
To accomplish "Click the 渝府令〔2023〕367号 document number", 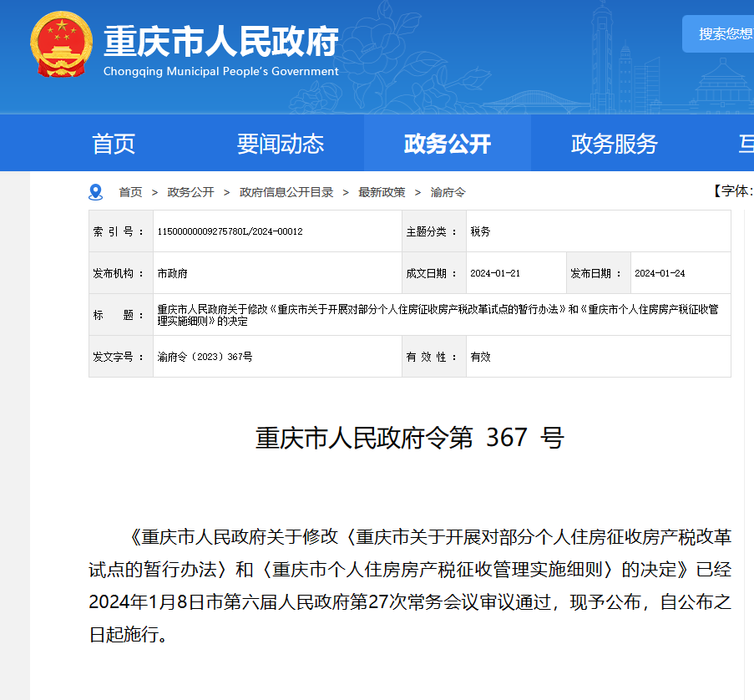I will 205,357.
